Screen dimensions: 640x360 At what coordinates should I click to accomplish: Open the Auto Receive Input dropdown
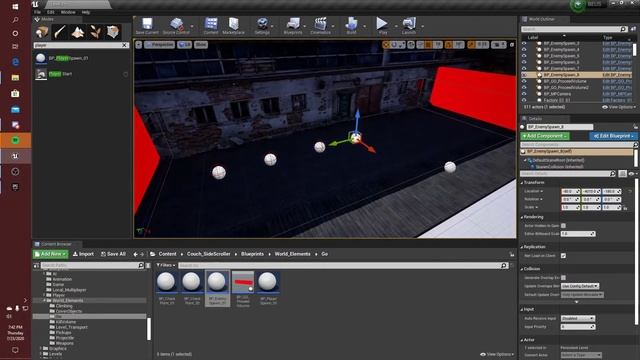(578, 318)
